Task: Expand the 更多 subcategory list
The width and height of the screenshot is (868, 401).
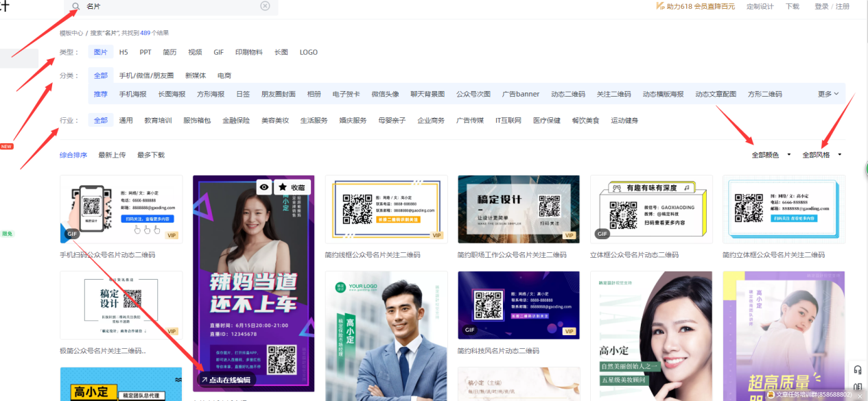Action: tap(828, 94)
